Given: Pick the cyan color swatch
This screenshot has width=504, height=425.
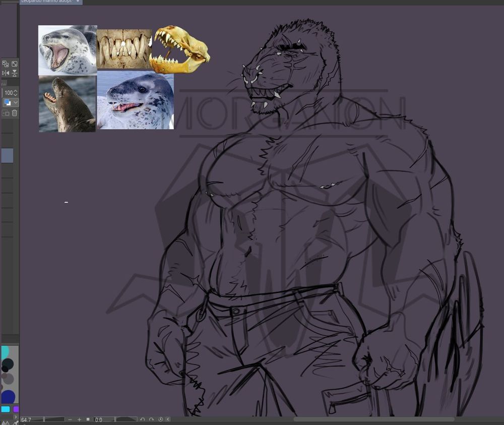Looking at the screenshot, I should [5, 409].
